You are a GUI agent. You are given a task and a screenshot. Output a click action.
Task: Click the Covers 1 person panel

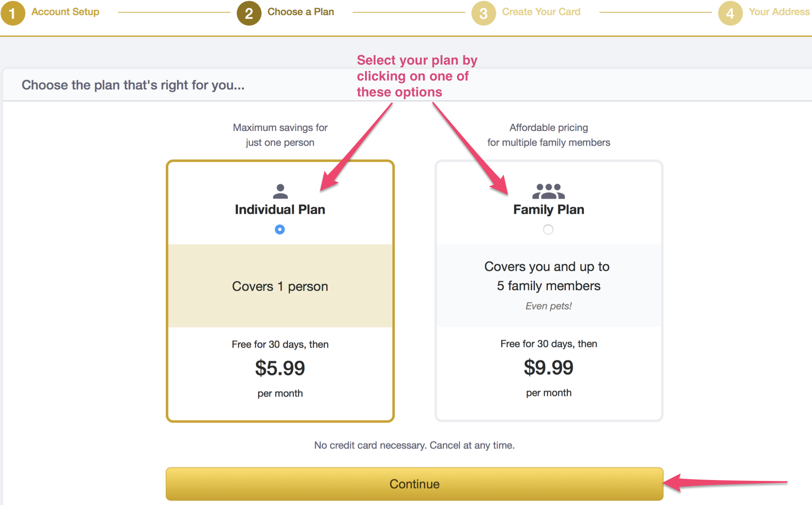point(280,286)
